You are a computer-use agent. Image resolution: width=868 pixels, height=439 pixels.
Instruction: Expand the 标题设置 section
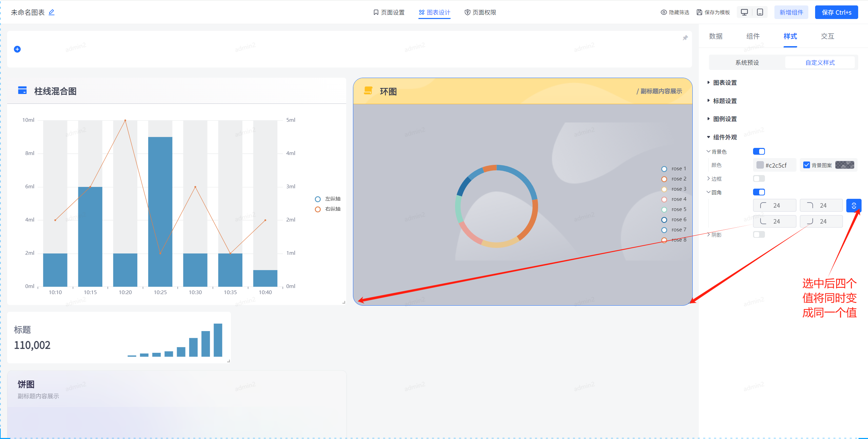725,101
